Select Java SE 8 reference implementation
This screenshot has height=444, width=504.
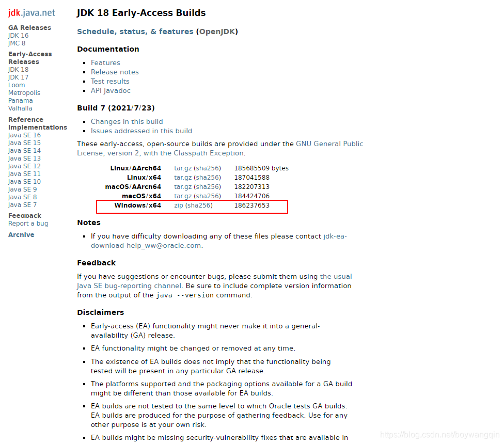23,197
